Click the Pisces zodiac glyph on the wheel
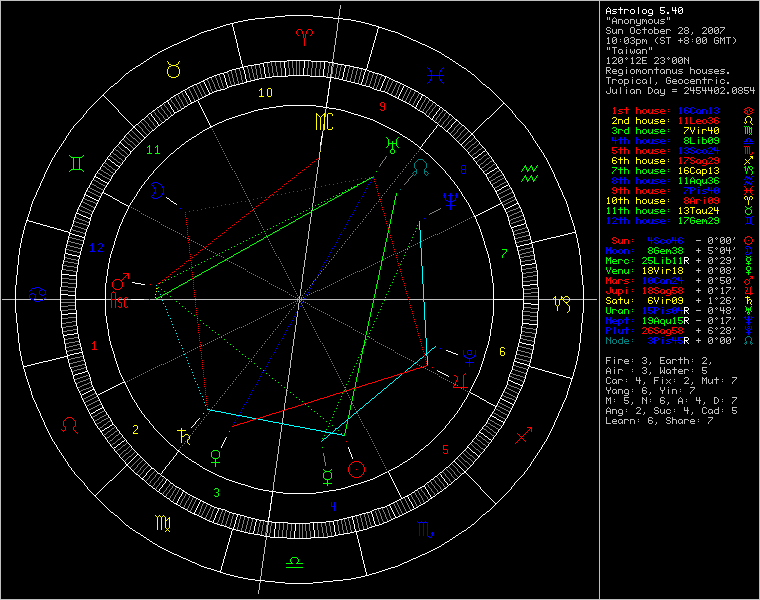The width and height of the screenshot is (760, 600). coord(435,75)
